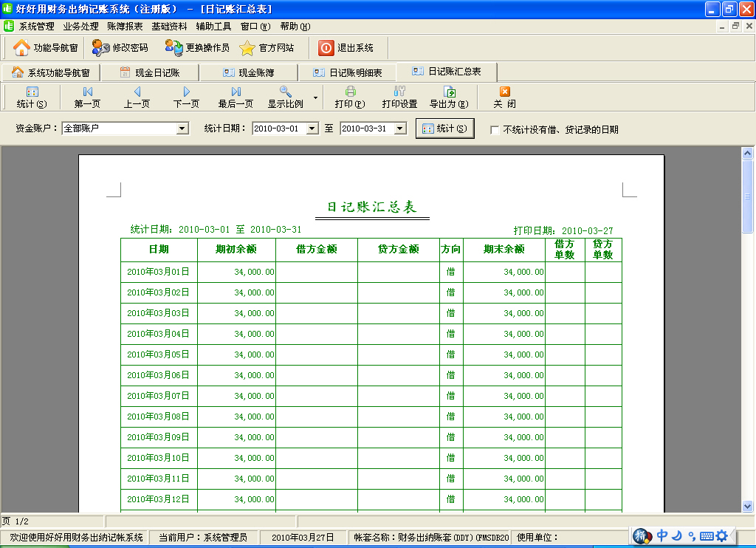Click the 打印 print icon
756x548 pixels.
coord(350,92)
